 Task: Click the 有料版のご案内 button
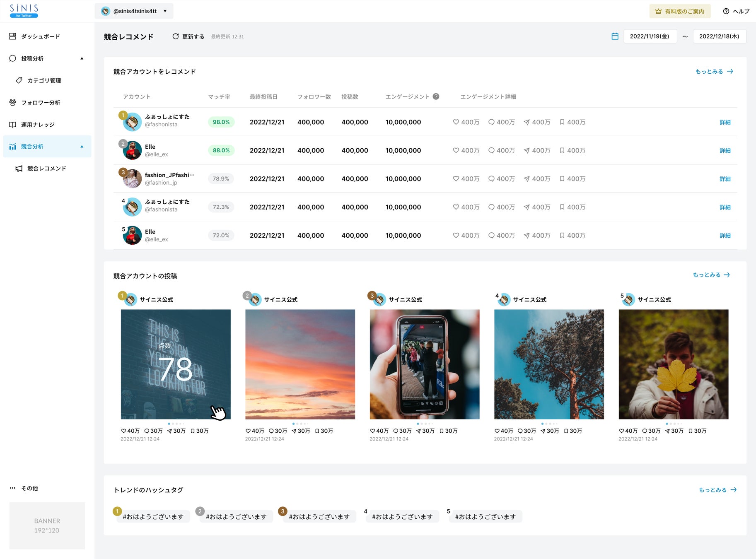click(x=680, y=11)
